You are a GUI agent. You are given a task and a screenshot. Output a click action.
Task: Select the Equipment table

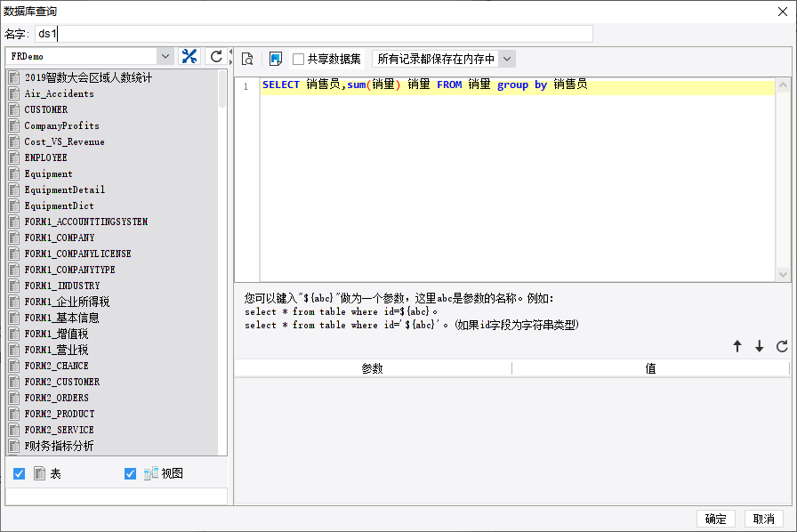click(x=48, y=173)
